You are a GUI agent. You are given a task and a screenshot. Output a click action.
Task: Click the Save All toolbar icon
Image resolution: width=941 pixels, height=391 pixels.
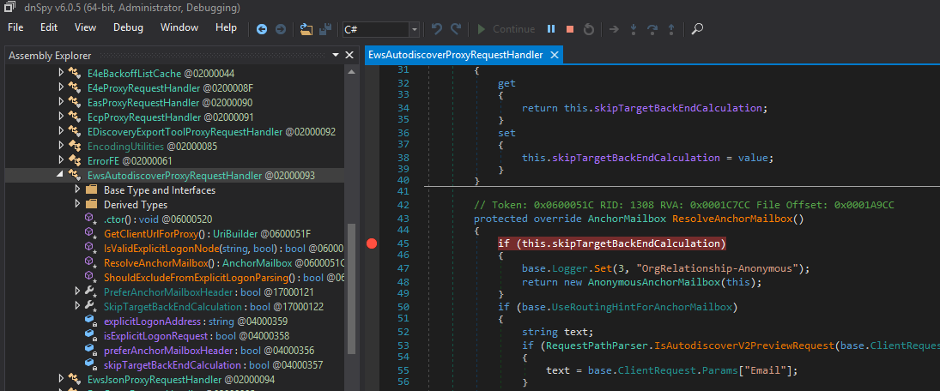[325, 29]
